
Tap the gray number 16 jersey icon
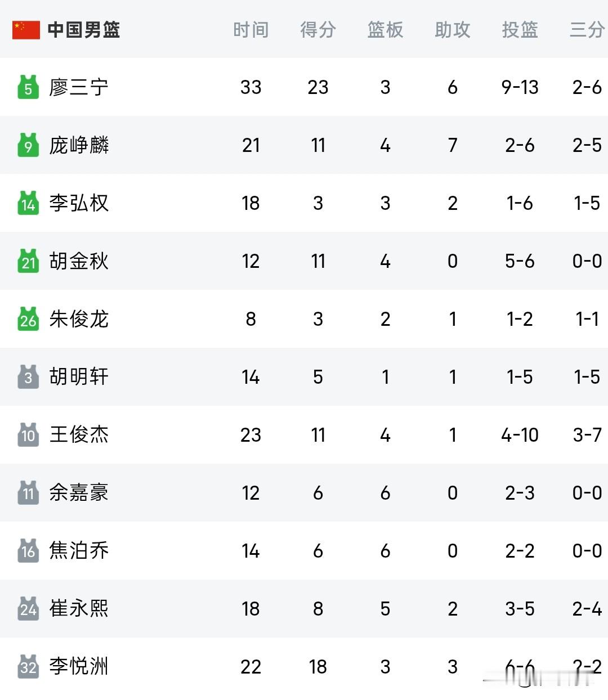pyautogui.click(x=28, y=551)
